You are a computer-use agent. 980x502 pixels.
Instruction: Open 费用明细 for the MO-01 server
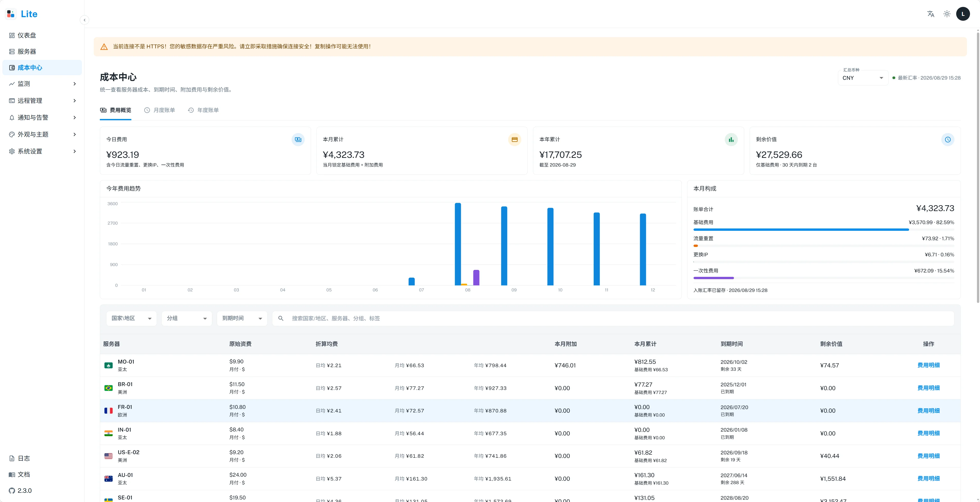pyautogui.click(x=928, y=365)
